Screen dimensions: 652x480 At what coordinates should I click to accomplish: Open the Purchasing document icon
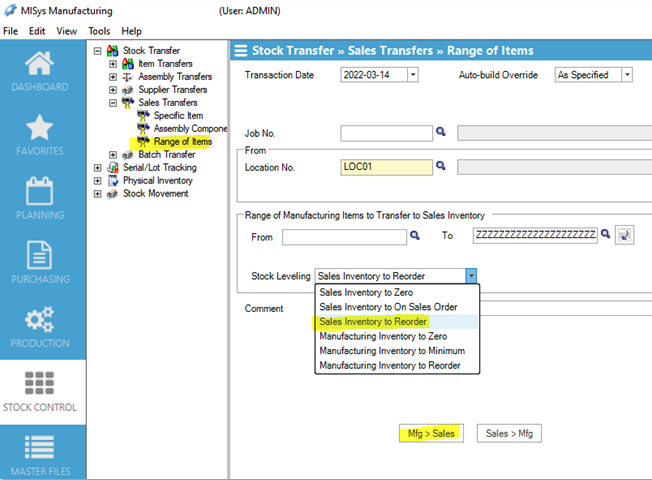click(x=40, y=255)
